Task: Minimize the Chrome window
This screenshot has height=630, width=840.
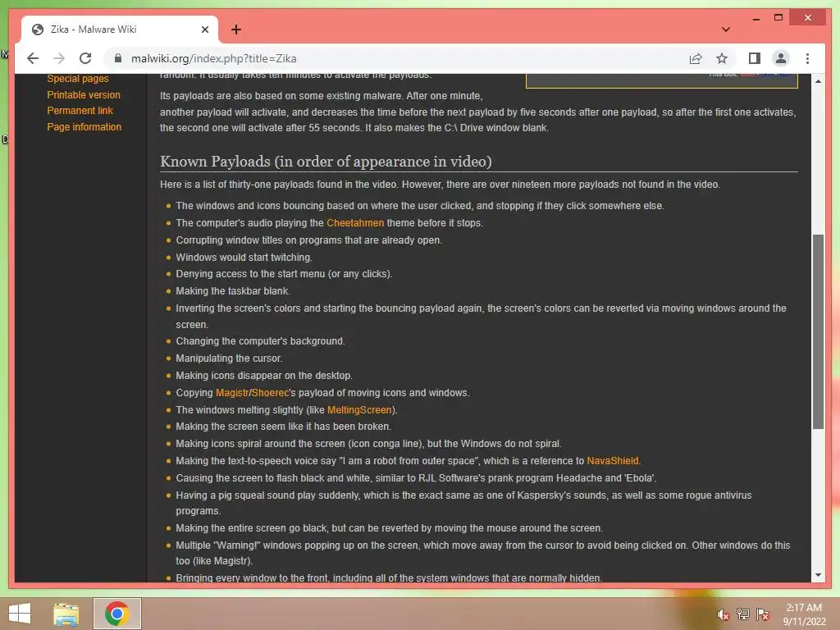Action: coord(756,18)
